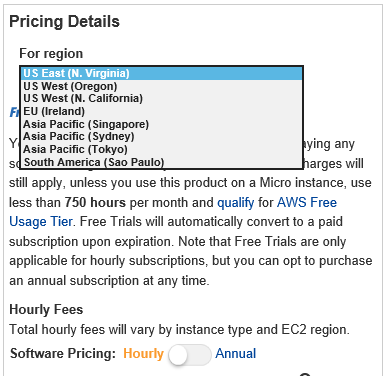Screen dimensions: 383x376
Task: Click the Pricing Details heading
Action: (64, 22)
